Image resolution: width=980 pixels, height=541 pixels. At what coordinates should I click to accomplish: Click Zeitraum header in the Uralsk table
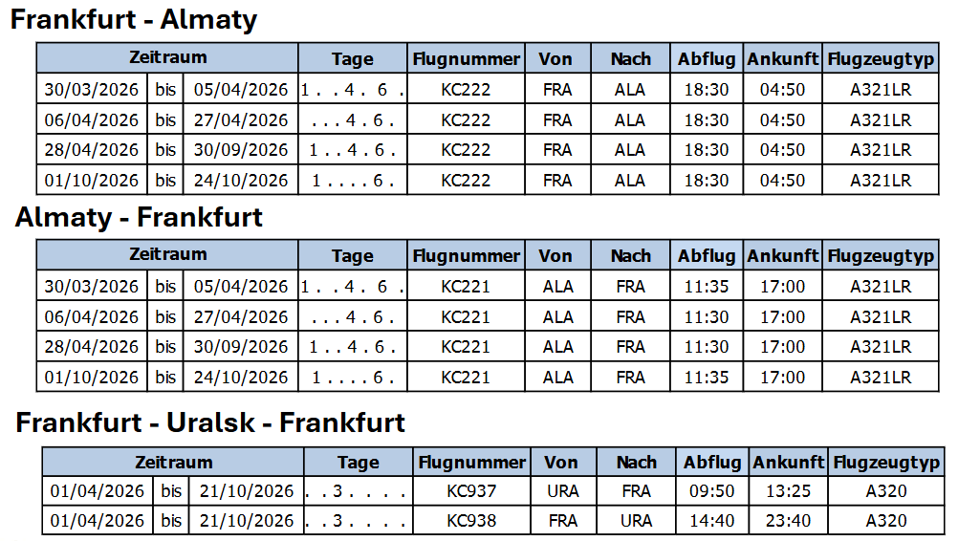point(173,463)
